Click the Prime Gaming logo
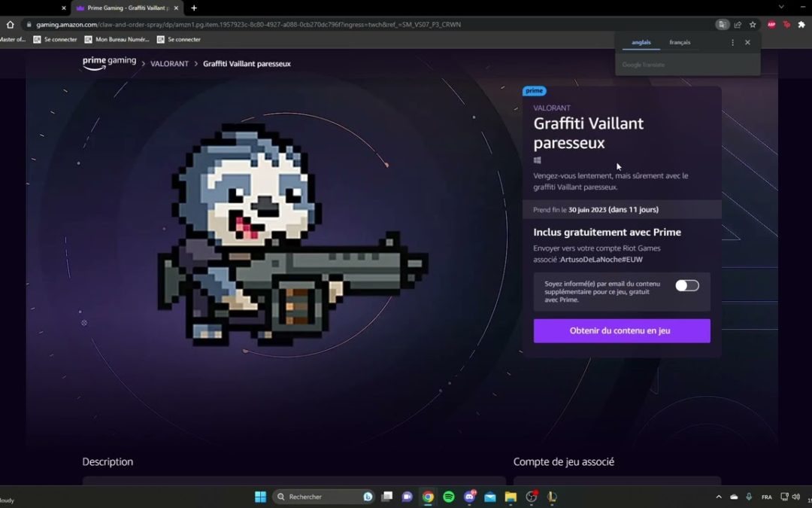Screen dimensions: 812x508 tap(109, 62)
